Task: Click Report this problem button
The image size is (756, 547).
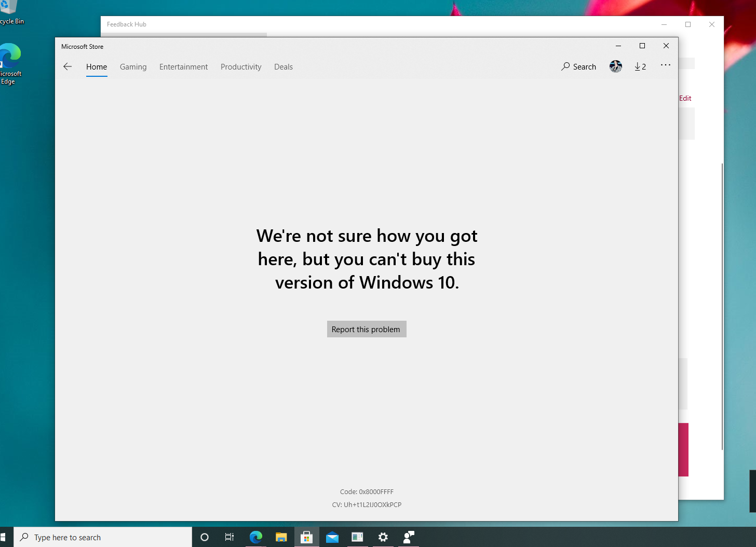Action: click(x=367, y=329)
